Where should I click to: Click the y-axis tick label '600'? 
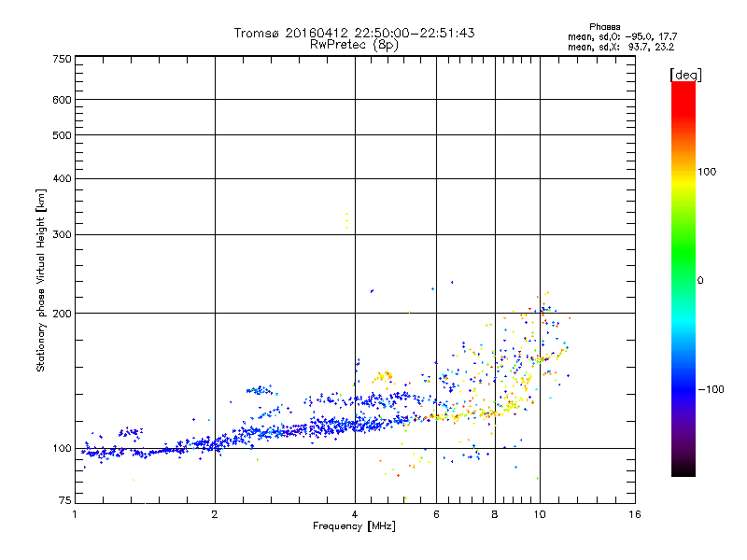(x=62, y=100)
